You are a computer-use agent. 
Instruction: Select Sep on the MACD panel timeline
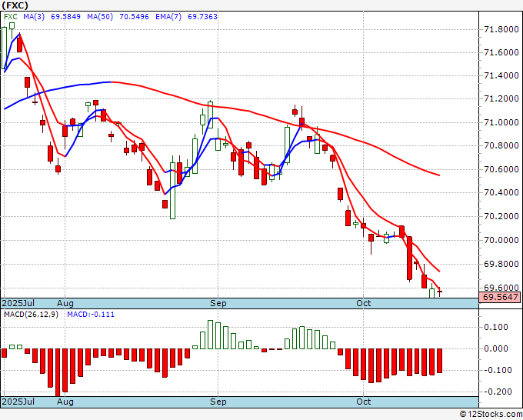(218, 402)
